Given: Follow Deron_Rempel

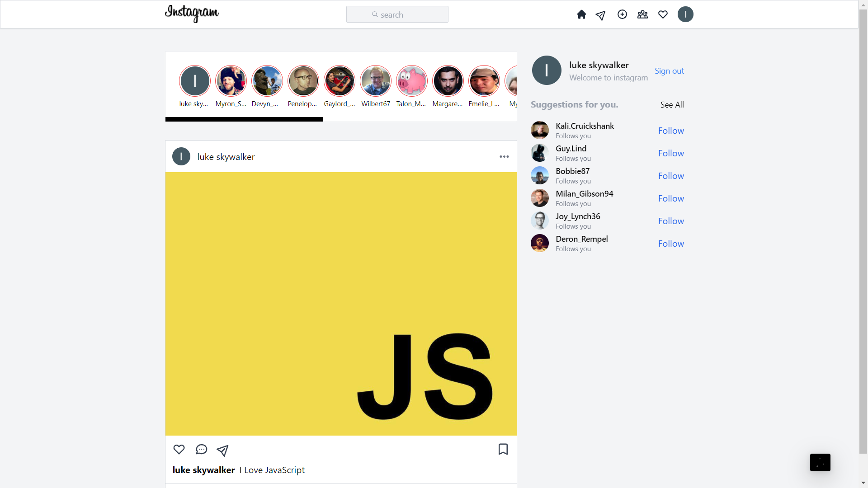Looking at the screenshot, I should [670, 244].
